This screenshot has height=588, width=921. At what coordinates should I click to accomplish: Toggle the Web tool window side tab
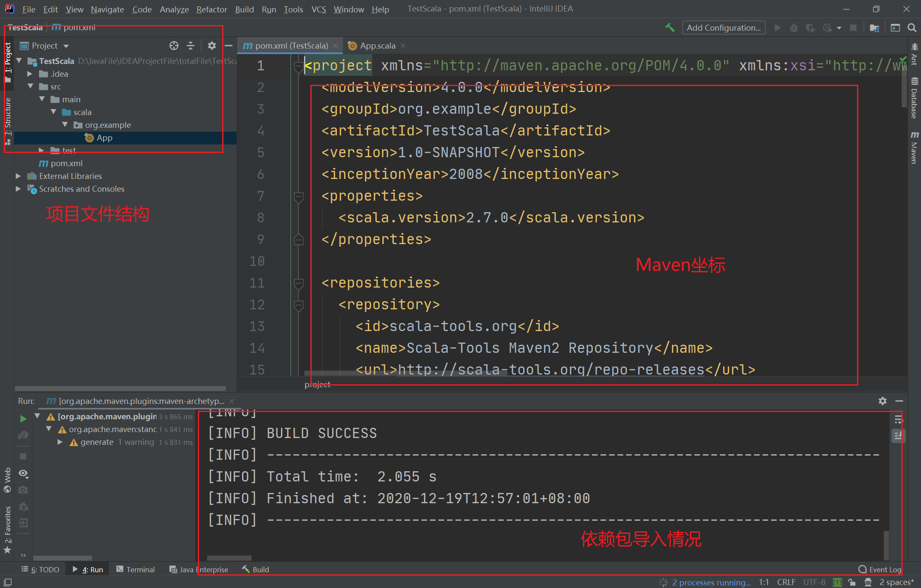(7, 480)
